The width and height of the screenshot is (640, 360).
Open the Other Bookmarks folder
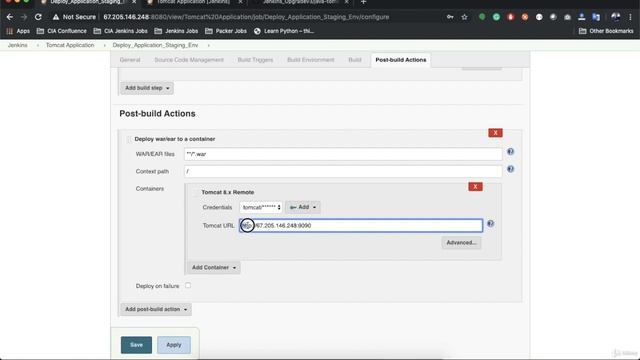point(606,31)
